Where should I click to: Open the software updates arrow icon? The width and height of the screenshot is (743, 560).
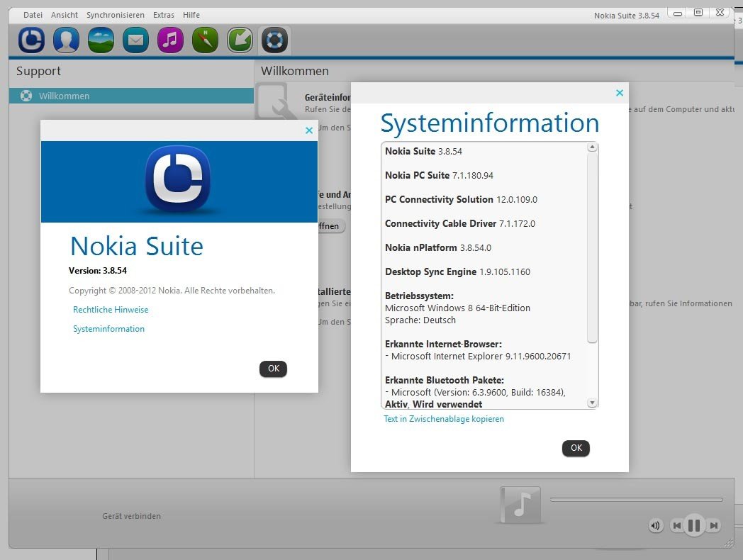click(x=240, y=40)
